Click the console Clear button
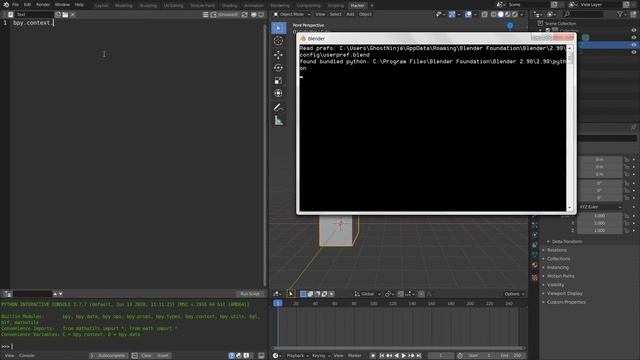The height and width of the screenshot is (360, 640). (146, 356)
